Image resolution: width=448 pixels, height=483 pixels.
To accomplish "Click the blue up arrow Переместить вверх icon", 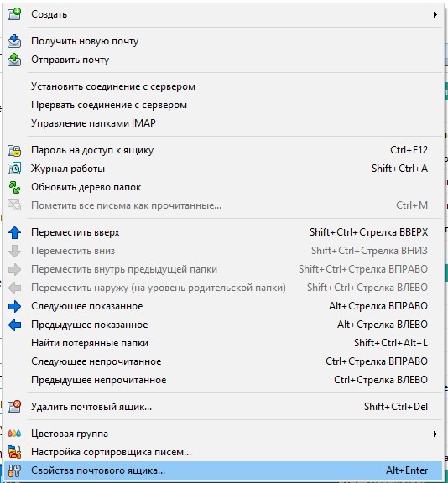I will pos(14,232).
